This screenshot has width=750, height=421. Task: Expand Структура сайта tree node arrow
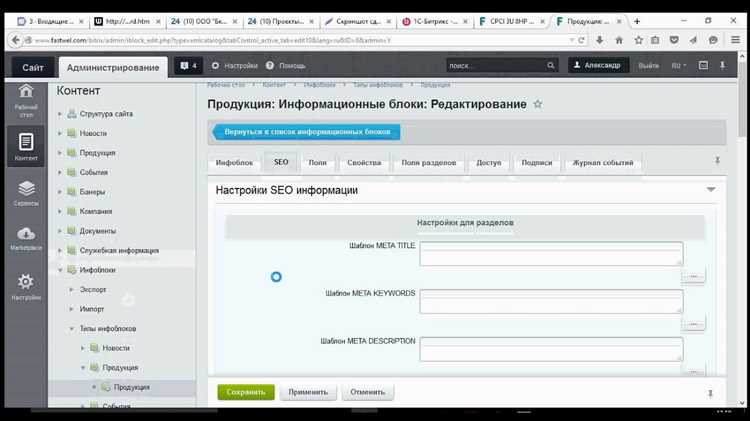click(x=60, y=114)
